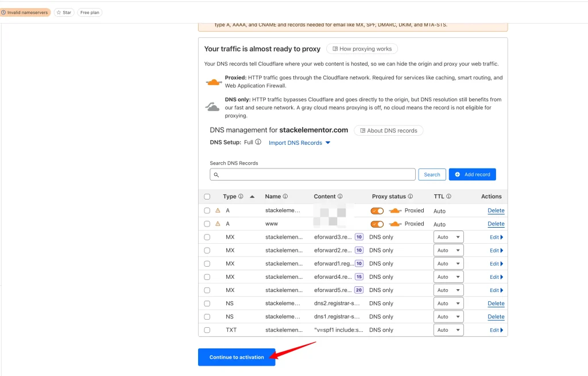Delete the dns2.registrar NS record
This screenshot has width=588, height=376.
[x=496, y=304]
